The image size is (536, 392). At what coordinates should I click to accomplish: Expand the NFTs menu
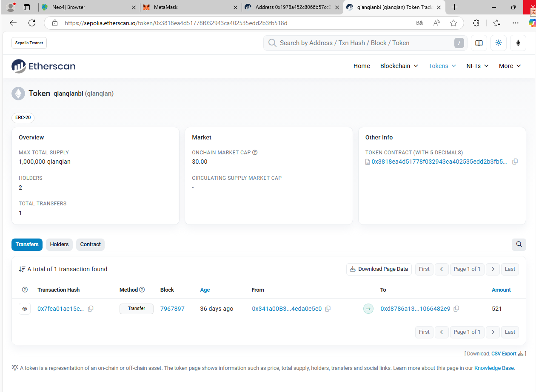tap(477, 66)
